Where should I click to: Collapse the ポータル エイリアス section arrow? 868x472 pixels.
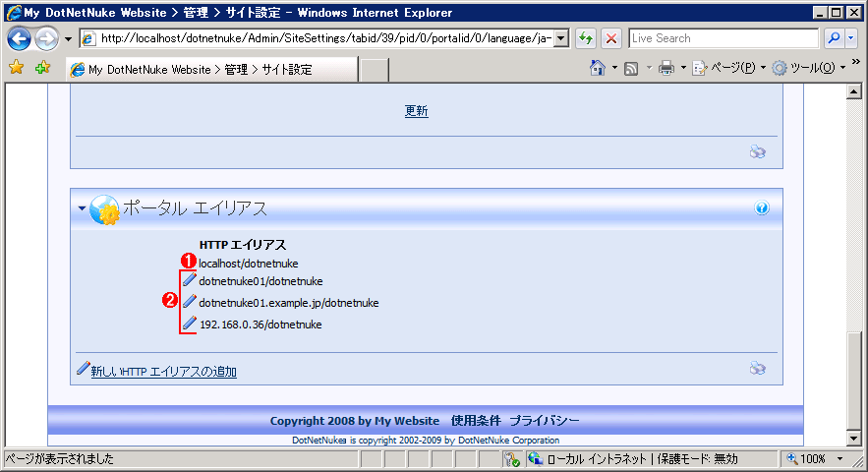click(x=82, y=208)
